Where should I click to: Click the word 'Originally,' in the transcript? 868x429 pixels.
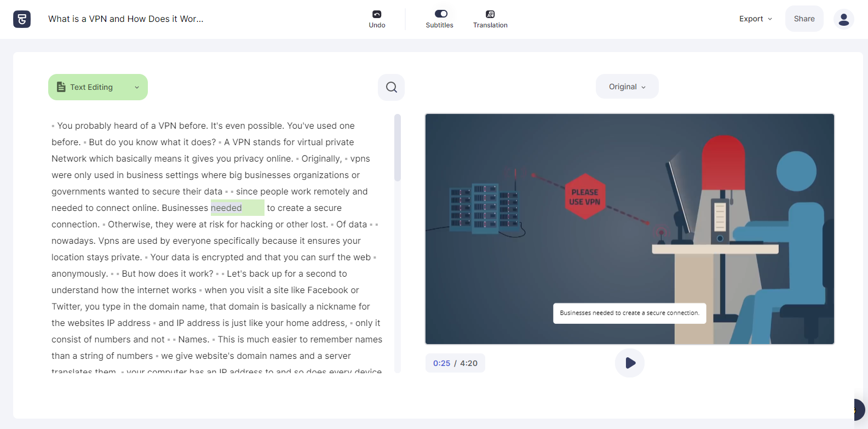(321, 159)
